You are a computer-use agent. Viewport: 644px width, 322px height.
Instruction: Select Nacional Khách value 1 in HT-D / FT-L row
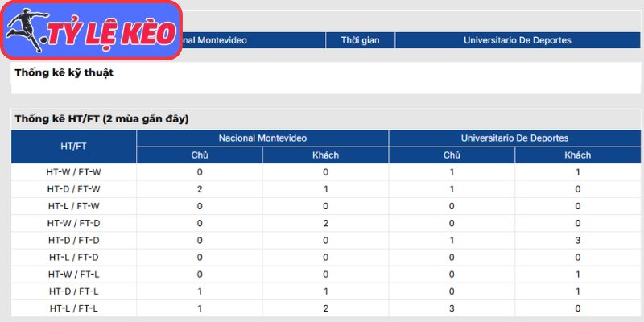(x=326, y=291)
